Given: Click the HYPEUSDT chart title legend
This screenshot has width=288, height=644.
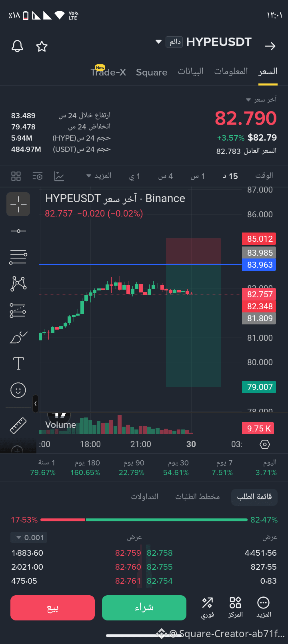Looking at the screenshot, I should tap(115, 199).
